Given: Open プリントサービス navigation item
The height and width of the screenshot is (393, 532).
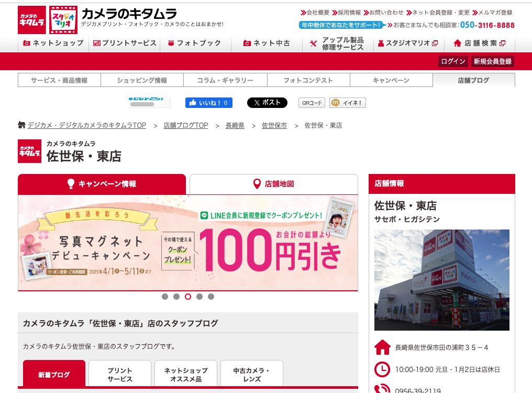Looking at the screenshot, I should [125, 43].
